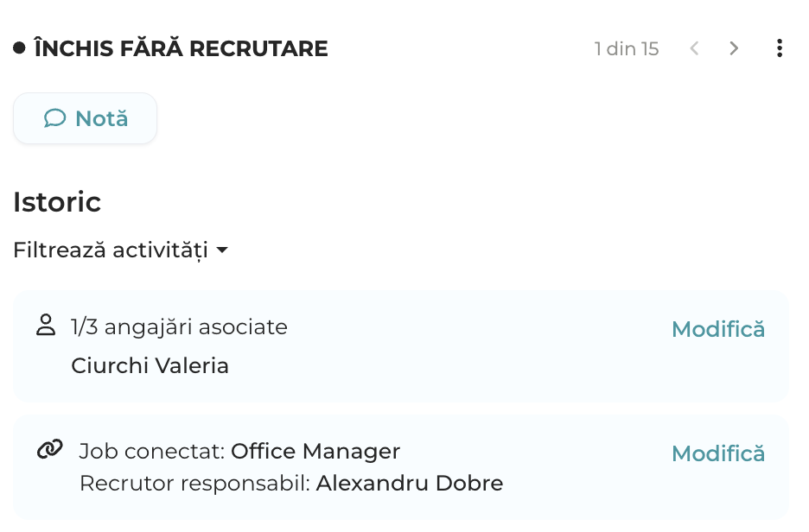Viewport: 809px width, 532px height.
Task: Click Modifică for associated hires
Action: pos(718,329)
